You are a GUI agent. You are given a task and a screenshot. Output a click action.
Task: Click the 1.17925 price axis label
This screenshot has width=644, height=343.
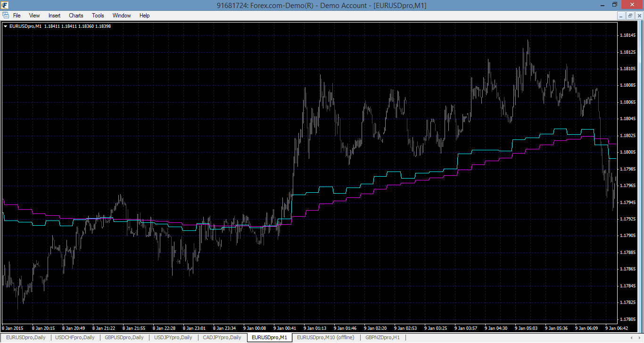click(627, 219)
